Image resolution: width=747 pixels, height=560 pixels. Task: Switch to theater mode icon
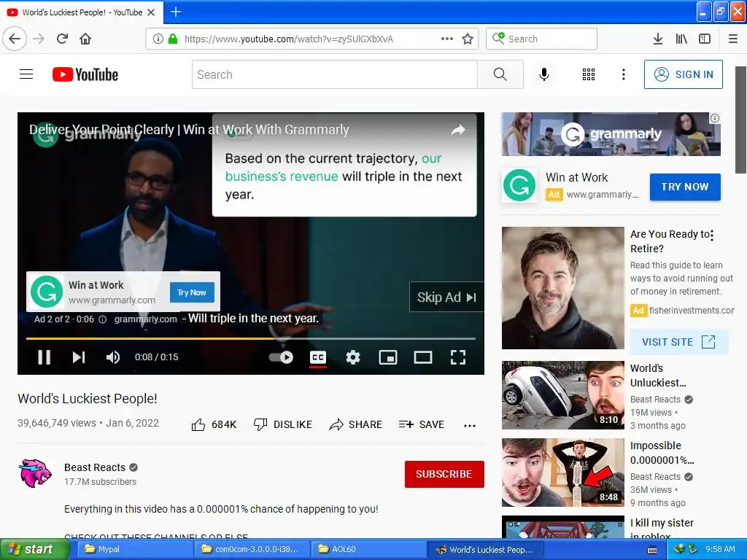point(422,357)
